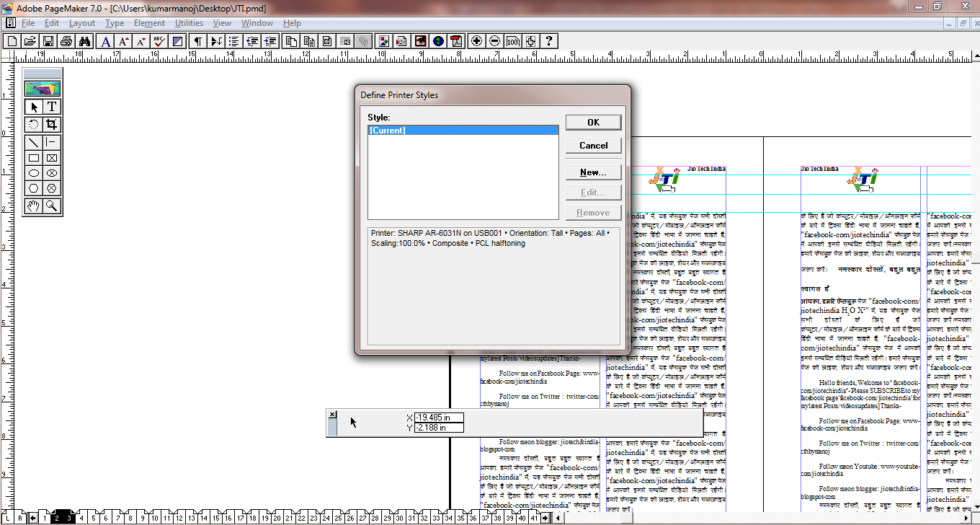Select the Pointer tool
Screen dimensions: 980x525
[32, 106]
